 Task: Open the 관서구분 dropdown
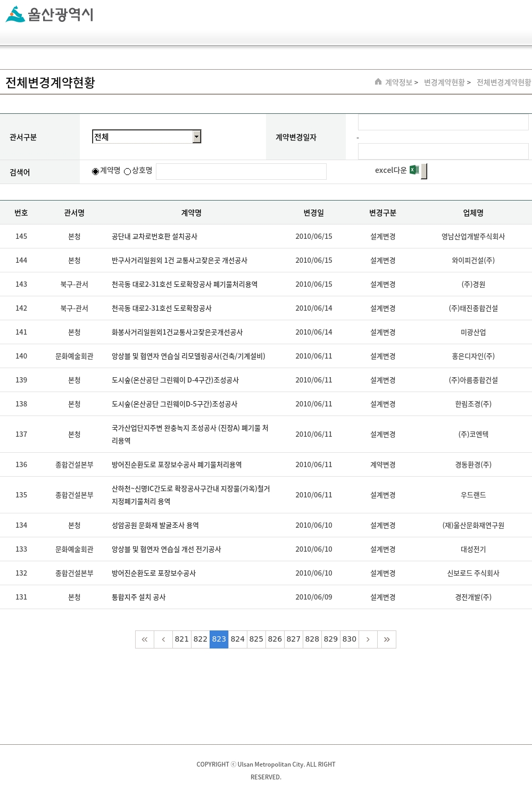(x=146, y=137)
